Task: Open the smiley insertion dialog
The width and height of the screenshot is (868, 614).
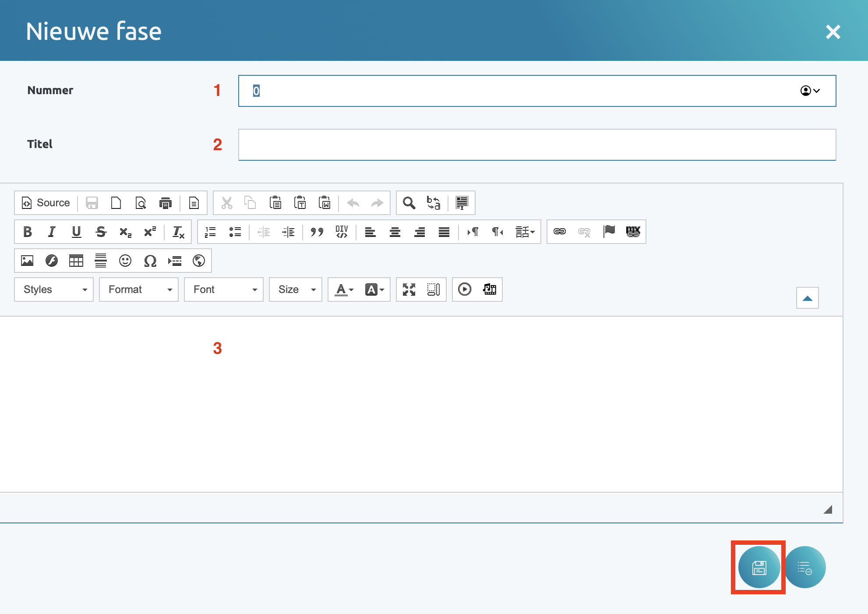Action: pyautogui.click(x=125, y=261)
